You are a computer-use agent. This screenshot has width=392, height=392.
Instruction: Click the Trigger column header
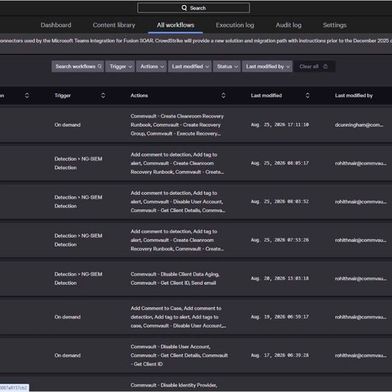click(x=63, y=96)
